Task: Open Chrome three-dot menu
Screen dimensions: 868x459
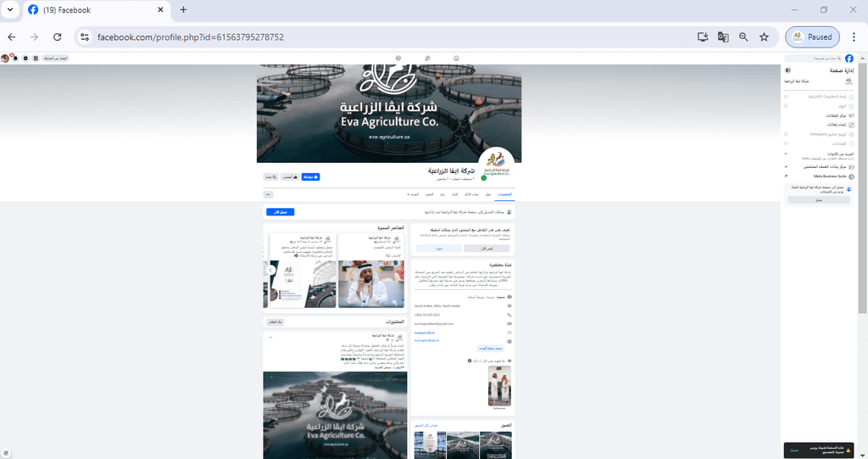Action: pyautogui.click(x=854, y=37)
